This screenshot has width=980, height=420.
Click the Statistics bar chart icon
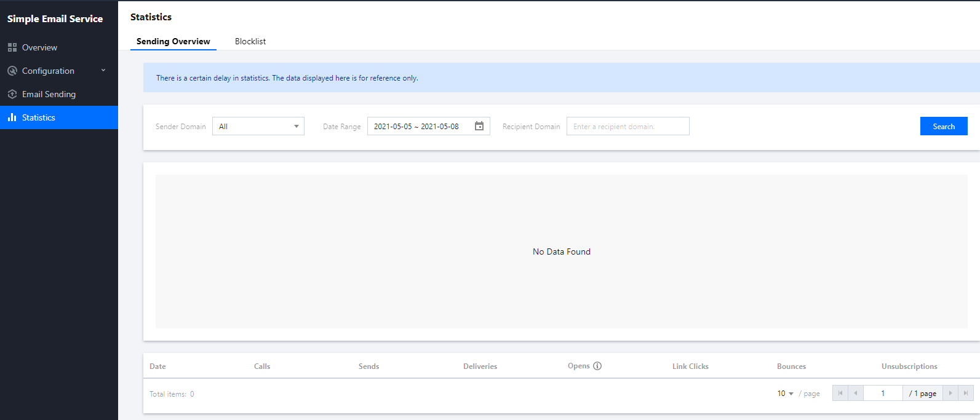(12, 117)
